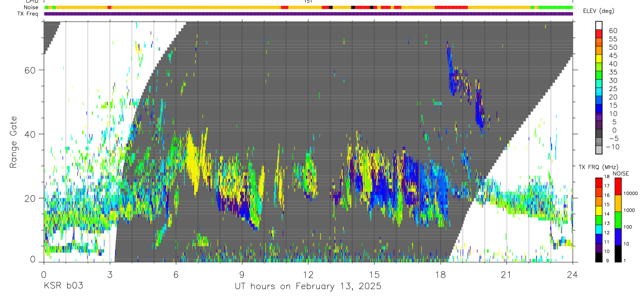Pick the orange segment of the NOISE colorbar
The width and height of the screenshot is (644, 297).
618,203
